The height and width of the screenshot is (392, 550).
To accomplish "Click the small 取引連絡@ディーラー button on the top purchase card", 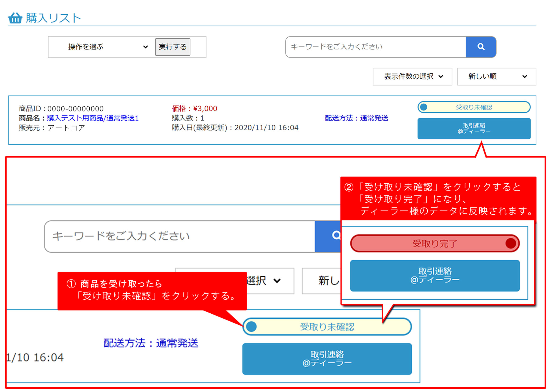I will pos(474,128).
